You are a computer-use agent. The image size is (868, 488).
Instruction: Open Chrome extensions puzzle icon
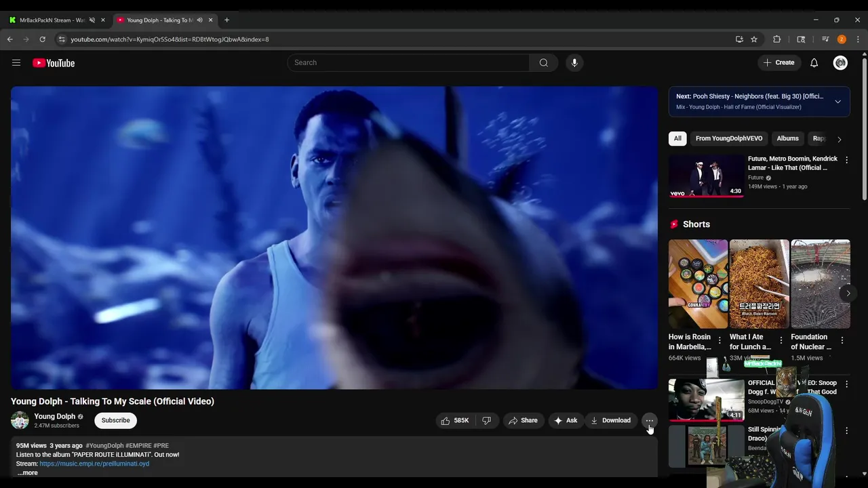[x=777, y=39]
